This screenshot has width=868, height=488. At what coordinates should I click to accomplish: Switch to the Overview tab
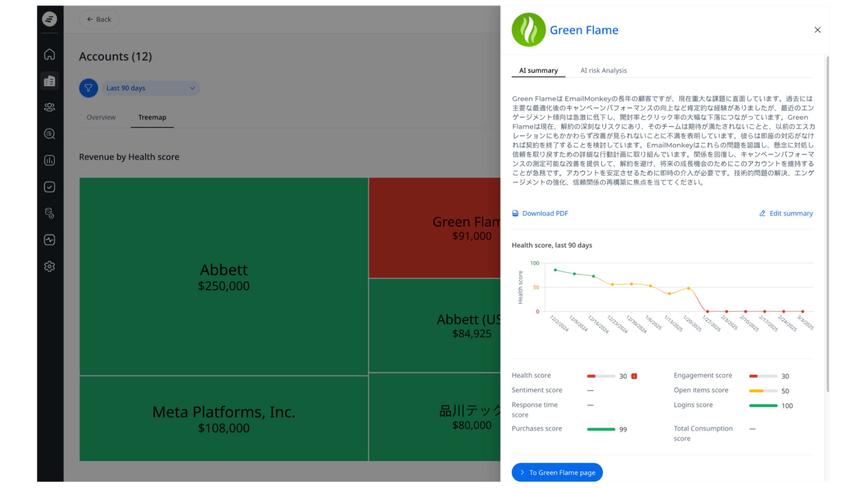[x=101, y=117]
